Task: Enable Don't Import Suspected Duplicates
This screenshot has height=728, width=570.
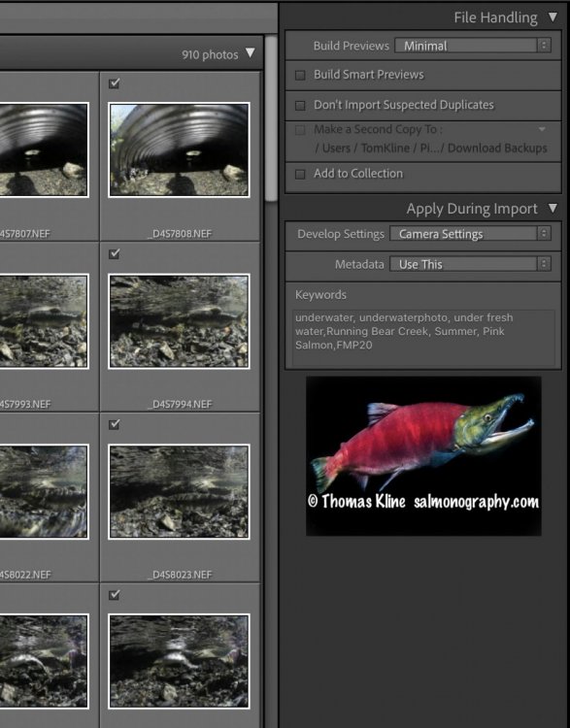Action: (x=300, y=106)
